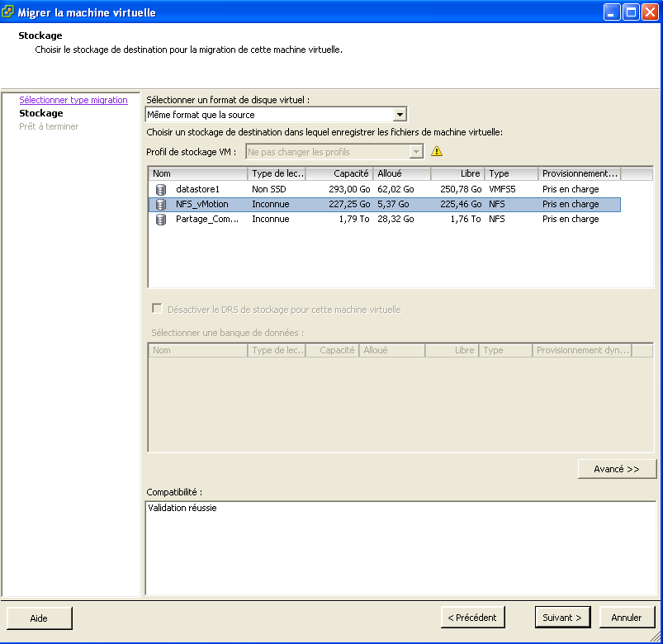Select Prêt à terminer wizard step
The height and width of the screenshot is (644, 663).
pos(49,126)
